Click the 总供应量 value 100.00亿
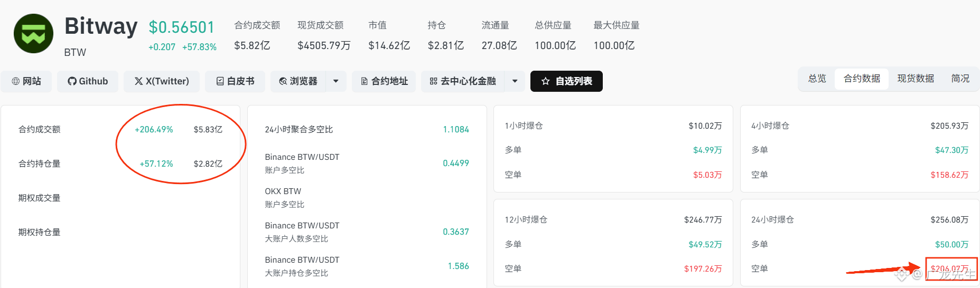The height and width of the screenshot is (288, 980). (555, 46)
